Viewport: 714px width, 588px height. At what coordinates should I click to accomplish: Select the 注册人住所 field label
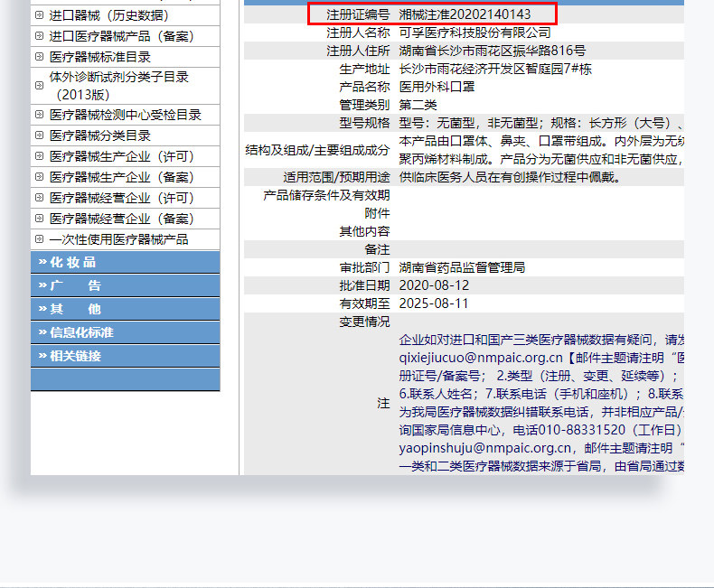[358, 51]
